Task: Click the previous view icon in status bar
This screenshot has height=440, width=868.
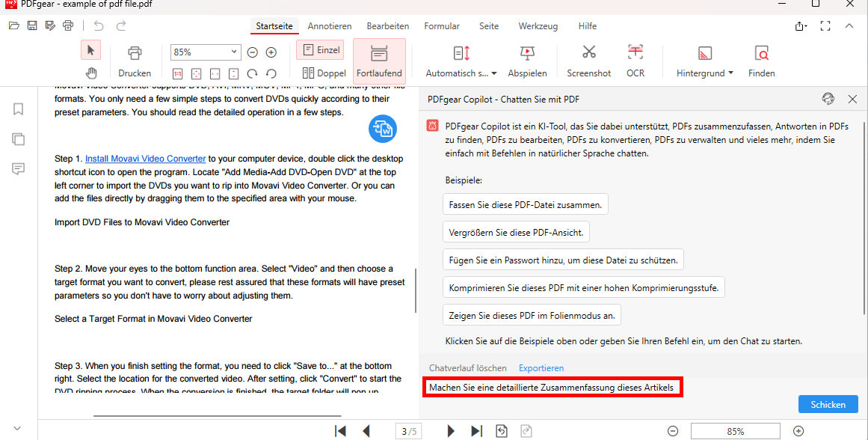Action: click(502, 431)
